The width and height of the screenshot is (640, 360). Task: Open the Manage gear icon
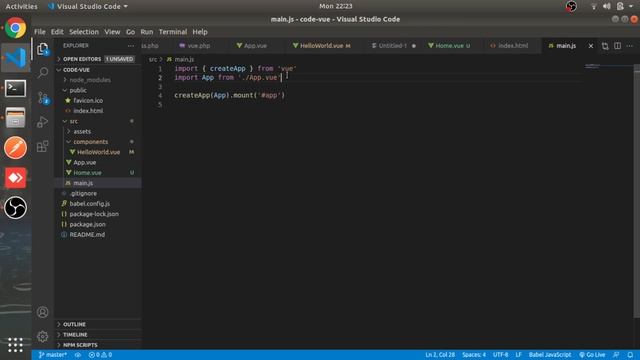point(42,336)
